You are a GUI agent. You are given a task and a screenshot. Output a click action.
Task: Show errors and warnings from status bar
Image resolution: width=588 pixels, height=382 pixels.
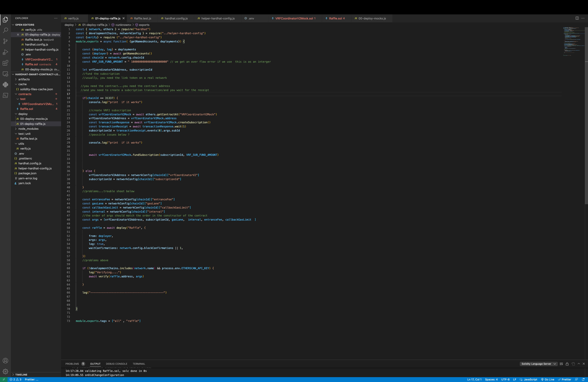[x=15, y=379]
